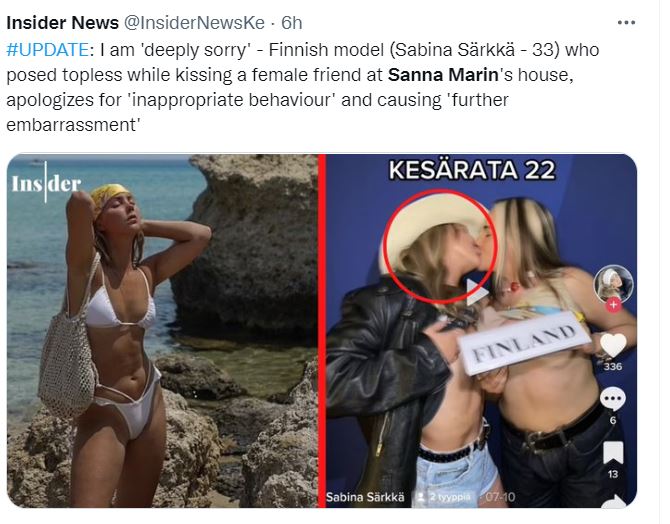The image size is (670, 524).
Task: Tap the pink follow plus badge
Action: pos(613,305)
